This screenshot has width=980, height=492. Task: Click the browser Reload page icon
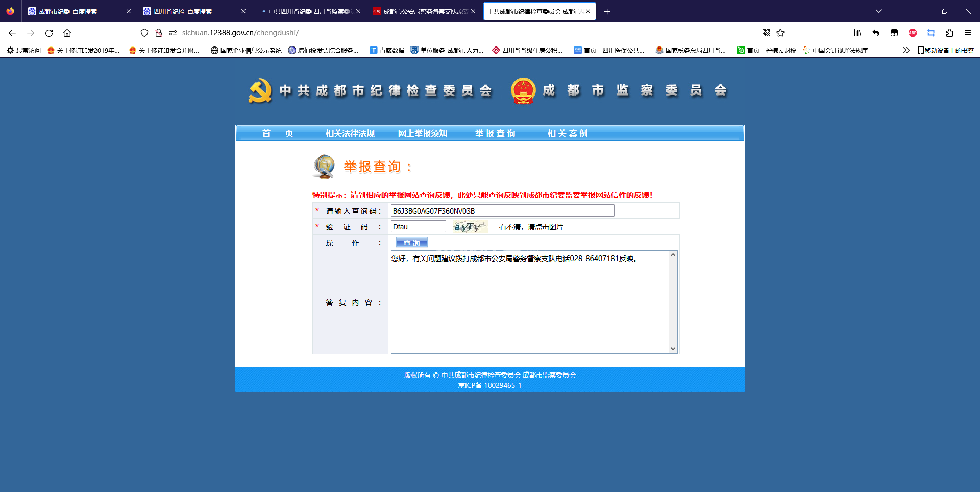(49, 33)
